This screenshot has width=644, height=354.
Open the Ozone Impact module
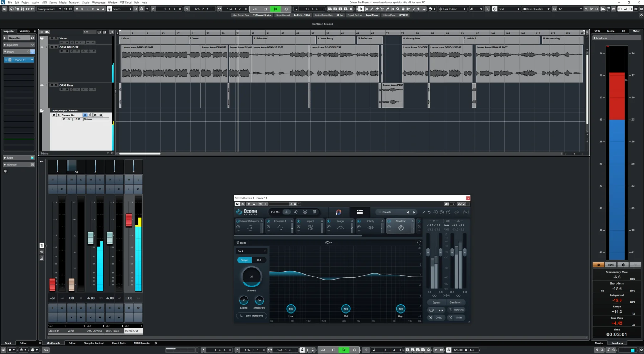310,226
